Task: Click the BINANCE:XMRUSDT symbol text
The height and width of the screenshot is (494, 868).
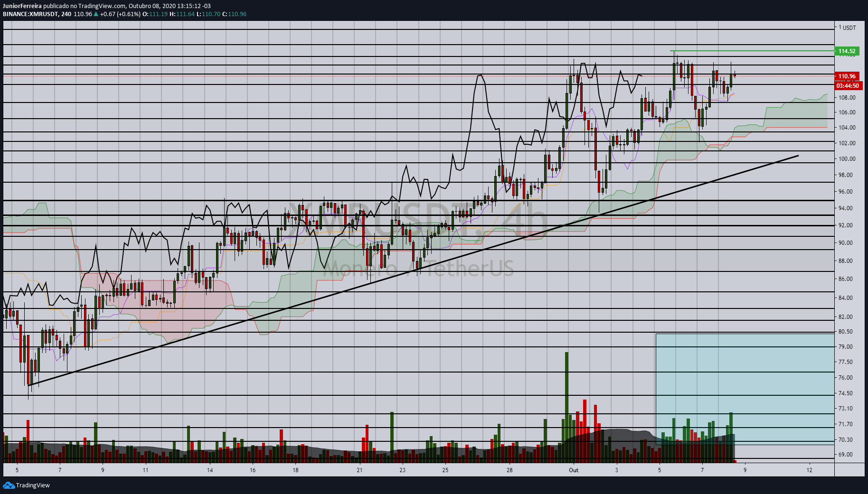Action: (x=30, y=14)
